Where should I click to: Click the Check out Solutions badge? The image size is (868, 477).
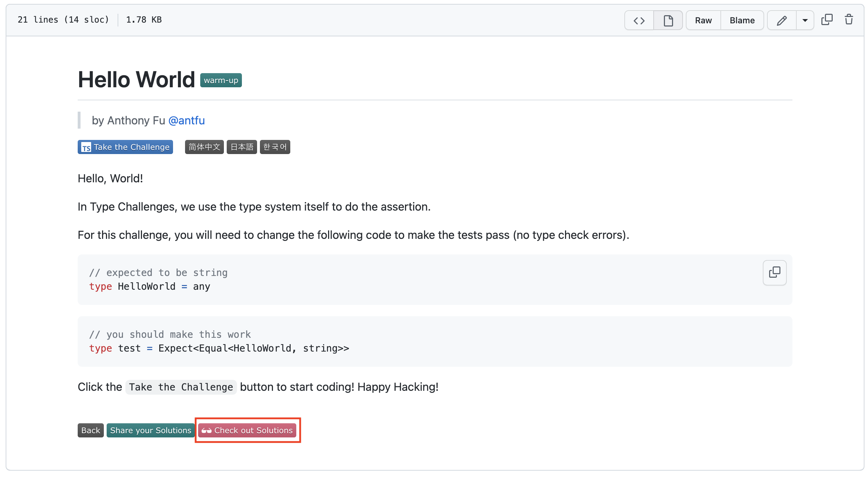(x=247, y=430)
